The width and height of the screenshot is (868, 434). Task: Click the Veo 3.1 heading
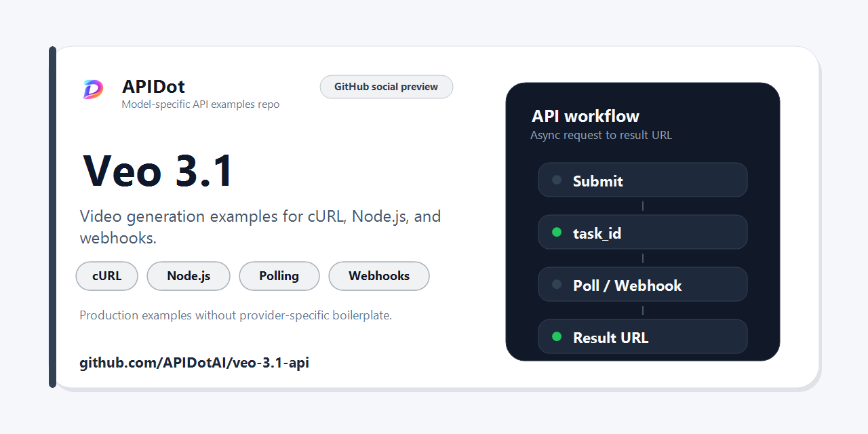158,171
